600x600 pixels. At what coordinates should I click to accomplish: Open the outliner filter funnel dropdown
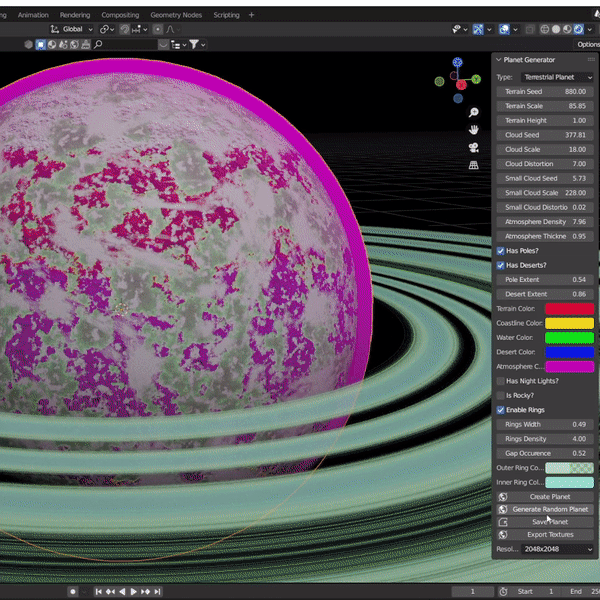[x=197, y=45]
